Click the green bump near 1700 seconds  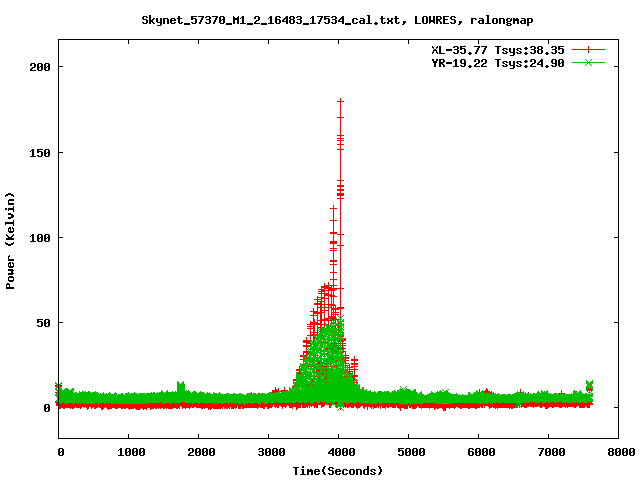[181, 386]
